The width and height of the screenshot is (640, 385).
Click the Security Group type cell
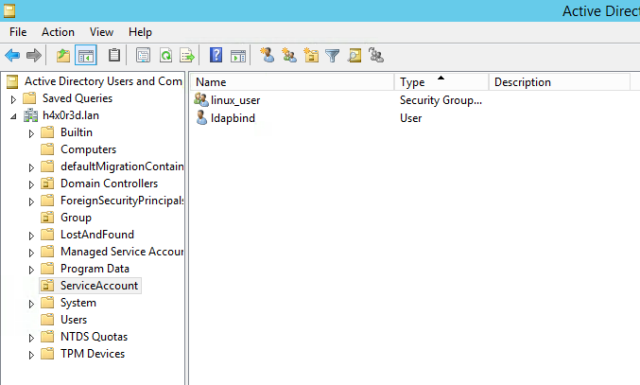click(x=441, y=100)
